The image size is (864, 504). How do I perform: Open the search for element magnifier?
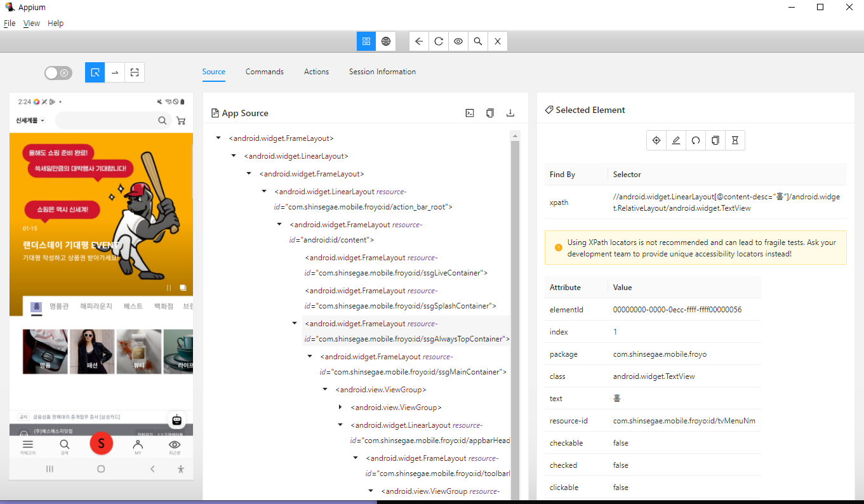tap(478, 41)
